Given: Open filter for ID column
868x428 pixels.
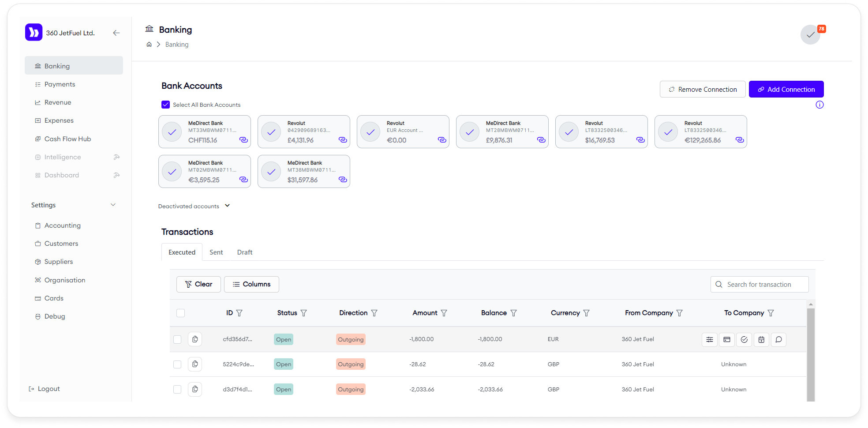Looking at the screenshot, I should (x=239, y=313).
